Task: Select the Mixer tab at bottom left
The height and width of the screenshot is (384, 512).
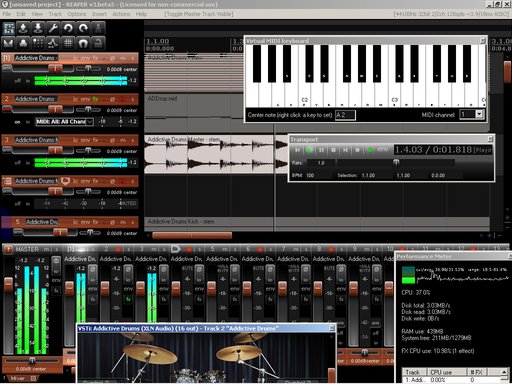Action: coord(20,378)
